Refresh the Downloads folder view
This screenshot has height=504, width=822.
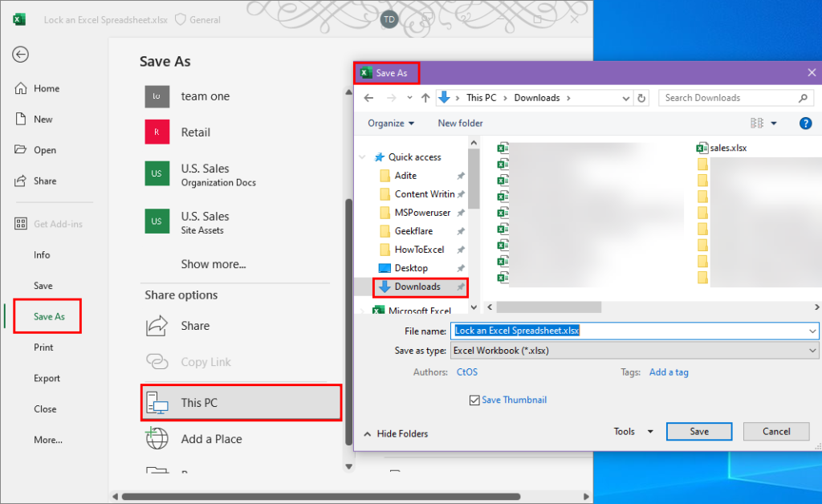[x=641, y=98]
